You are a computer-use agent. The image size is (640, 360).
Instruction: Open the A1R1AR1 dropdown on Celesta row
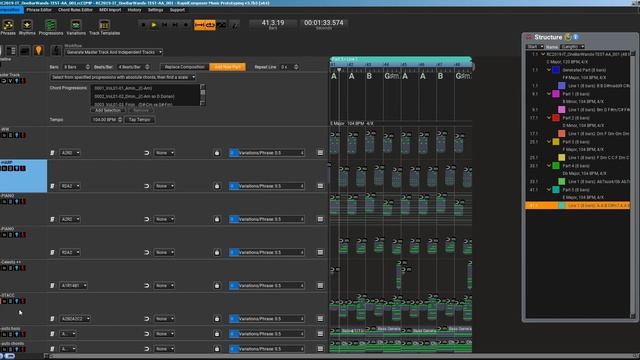point(73,286)
